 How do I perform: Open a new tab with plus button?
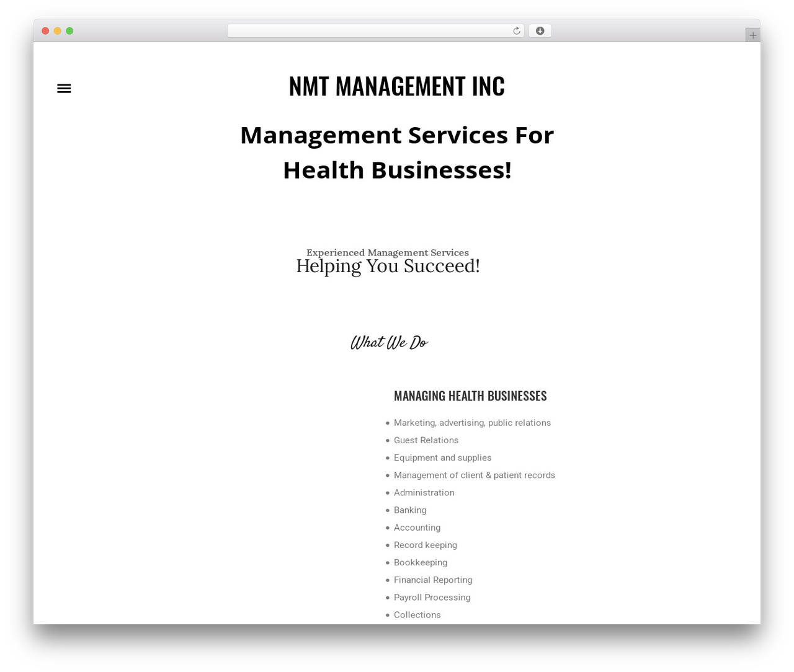point(752,35)
